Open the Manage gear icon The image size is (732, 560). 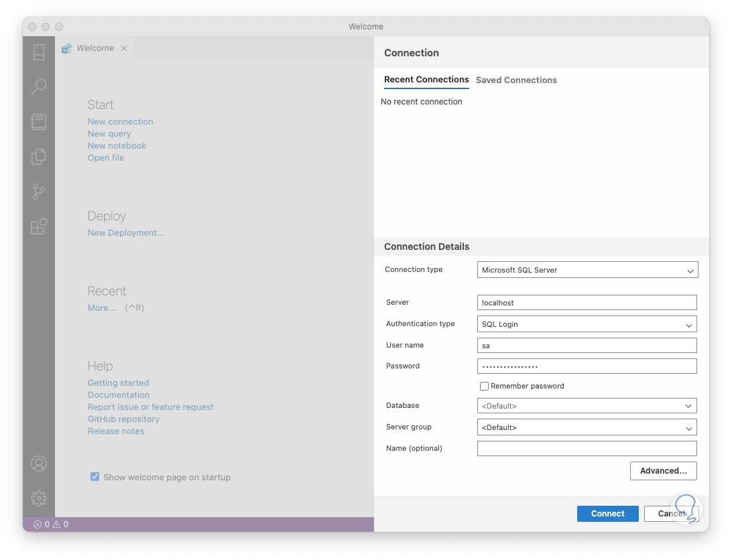click(x=39, y=498)
